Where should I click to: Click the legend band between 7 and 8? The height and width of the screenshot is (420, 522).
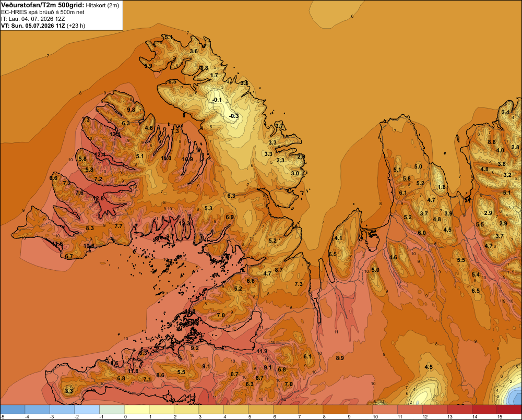coord(311,410)
